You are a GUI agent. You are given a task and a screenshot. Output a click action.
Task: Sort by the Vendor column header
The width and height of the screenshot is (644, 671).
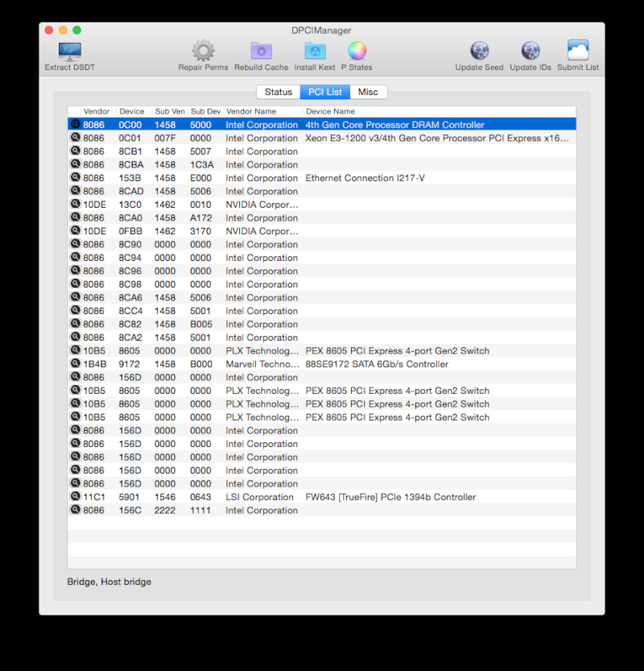pyautogui.click(x=97, y=111)
